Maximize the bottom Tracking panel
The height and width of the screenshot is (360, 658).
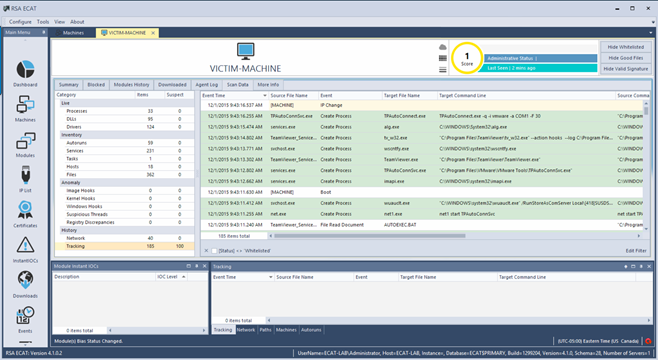click(633, 266)
